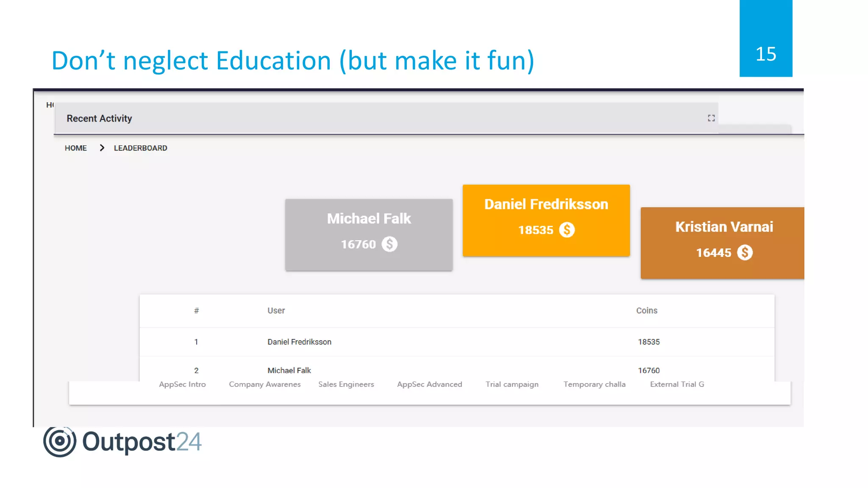
Task: Click the coin icon on Michael Falk card
Action: click(x=389, y=244)
